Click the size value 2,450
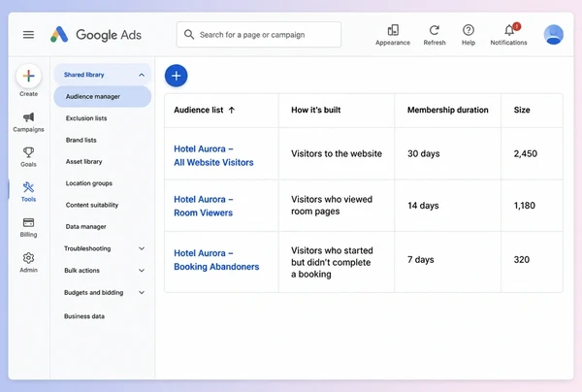Viewport: 582px width, 392px height. (x=525, y=153)
